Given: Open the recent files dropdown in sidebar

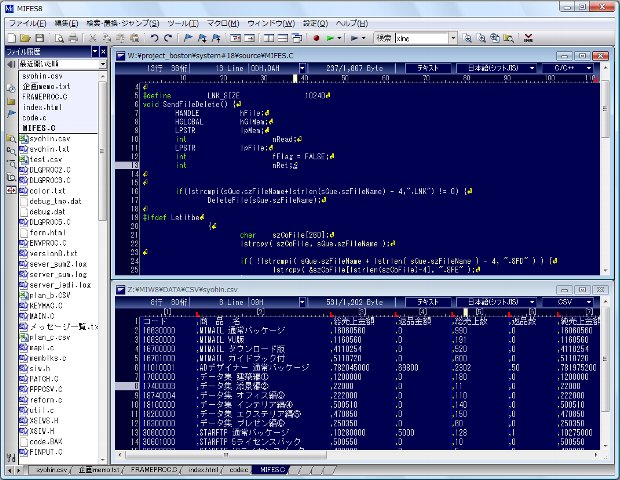Looking at the screenshot, I should 101,64.
